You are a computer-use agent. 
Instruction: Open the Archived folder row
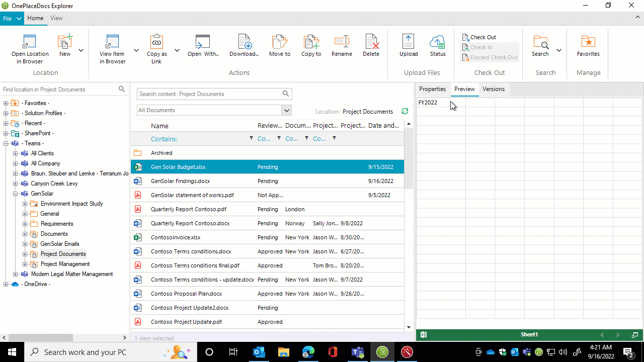tap(267, 153)
